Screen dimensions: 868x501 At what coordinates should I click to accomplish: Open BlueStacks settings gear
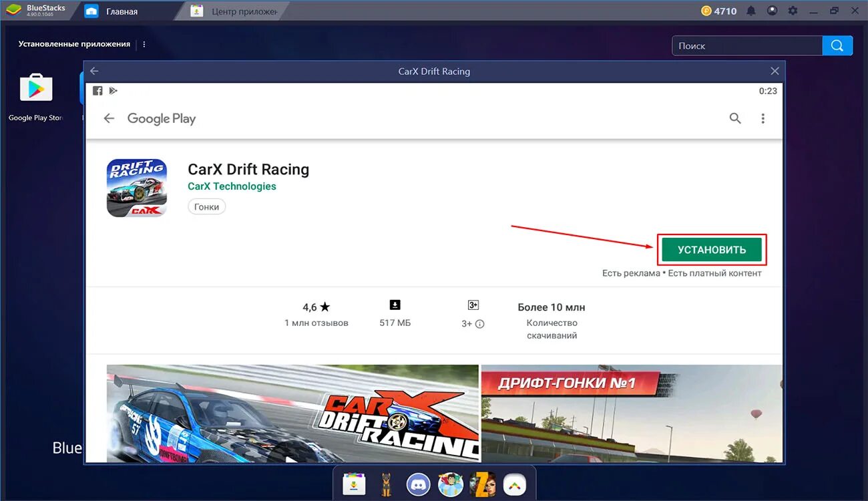point(793,11)
